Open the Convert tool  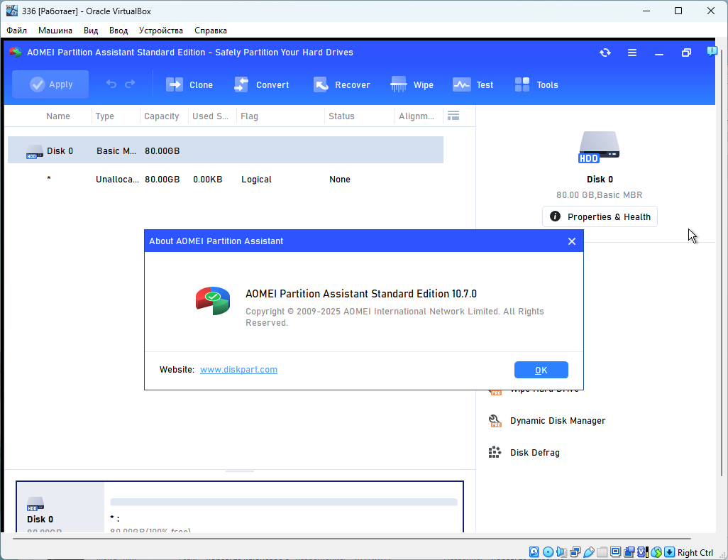261,84
